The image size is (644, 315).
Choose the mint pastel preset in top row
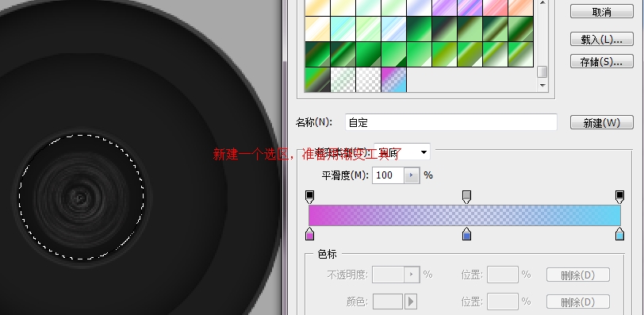[x=369, y=7]
